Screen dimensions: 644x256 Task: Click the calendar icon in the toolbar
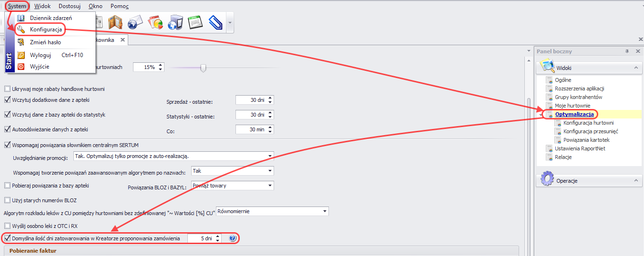pyautogui.click(x=195, y=22)
